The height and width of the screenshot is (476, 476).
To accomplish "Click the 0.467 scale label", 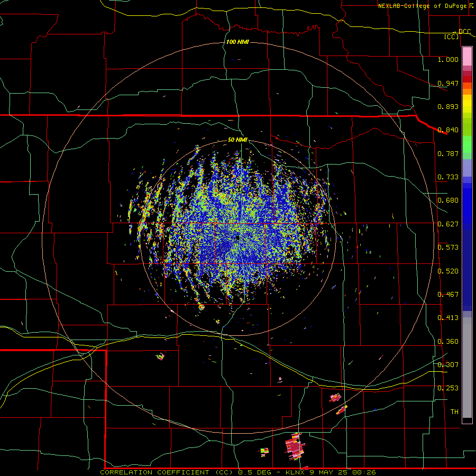I will coord(448,295).
